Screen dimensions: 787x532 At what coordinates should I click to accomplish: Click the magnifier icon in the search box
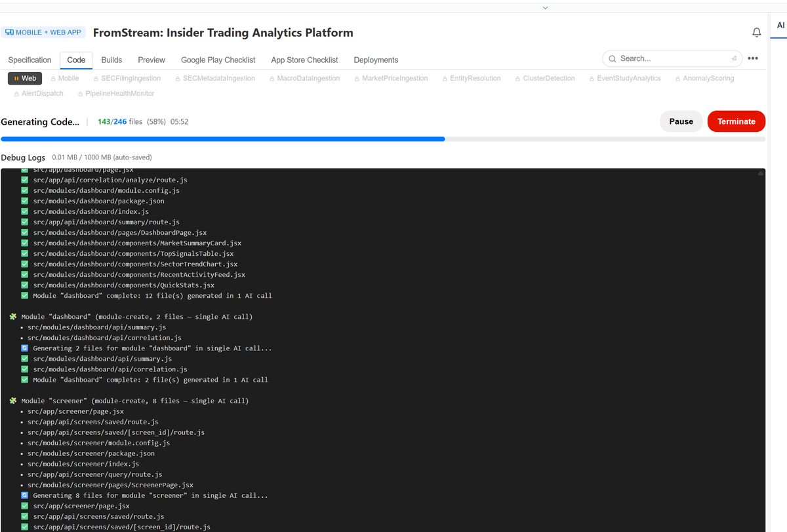[612, 58]
